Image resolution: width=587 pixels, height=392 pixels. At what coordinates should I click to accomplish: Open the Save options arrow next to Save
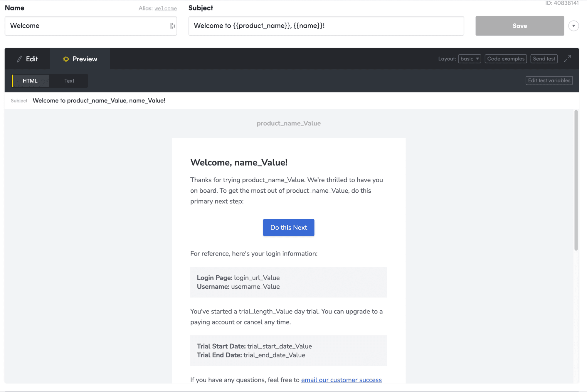tap(573, 26)
